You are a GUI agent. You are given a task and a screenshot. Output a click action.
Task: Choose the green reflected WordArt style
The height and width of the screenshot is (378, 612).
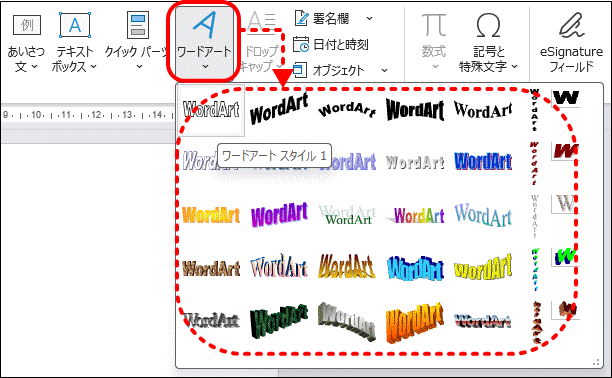coord(347,215)
